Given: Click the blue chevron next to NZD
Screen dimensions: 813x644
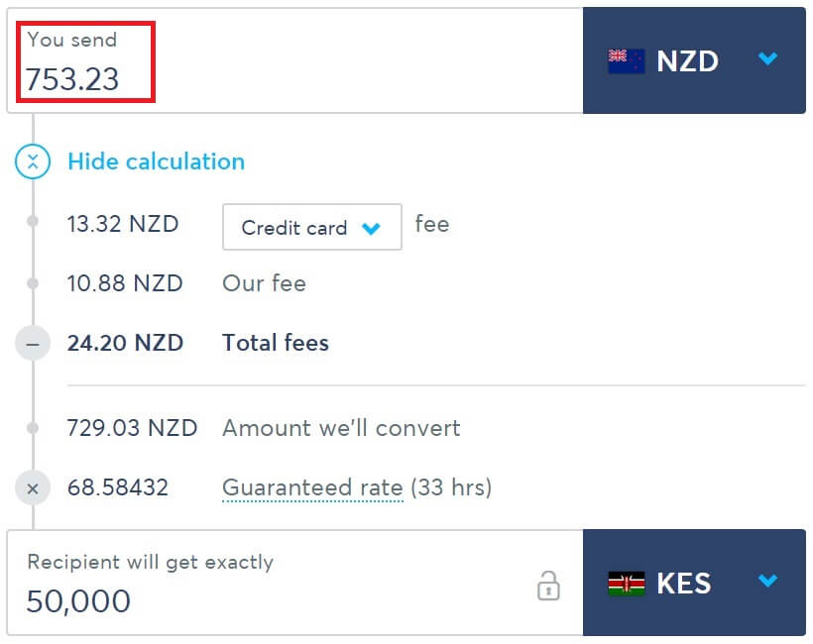Looking at the screenshot, I should click(767, 58).
